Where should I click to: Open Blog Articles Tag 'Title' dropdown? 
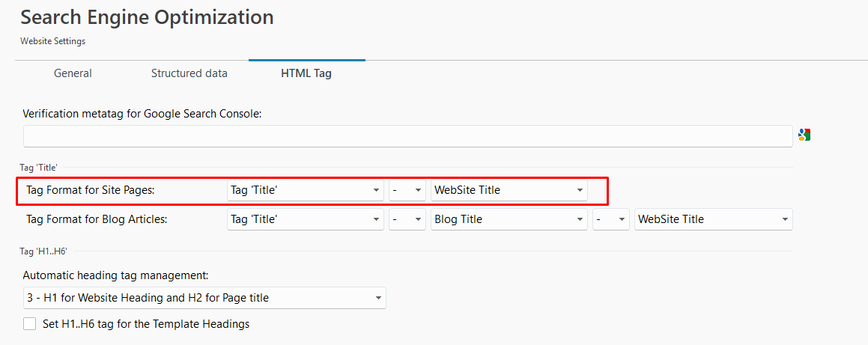point(306,219)
